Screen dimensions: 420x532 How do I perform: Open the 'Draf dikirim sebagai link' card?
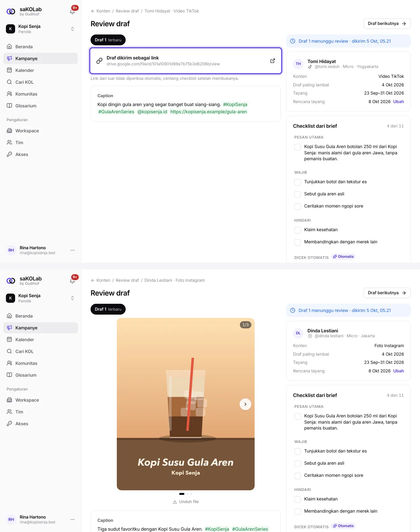point(186,61)
